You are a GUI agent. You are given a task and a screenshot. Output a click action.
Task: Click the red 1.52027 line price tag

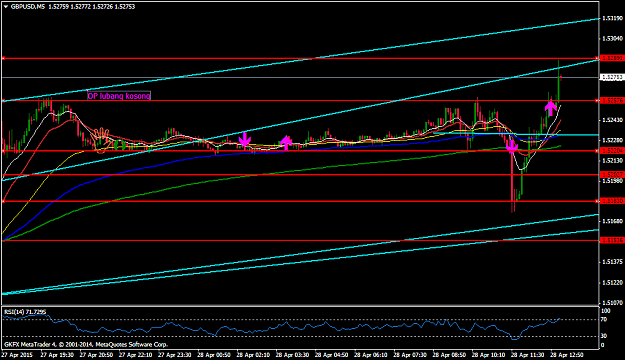[612, 175]
